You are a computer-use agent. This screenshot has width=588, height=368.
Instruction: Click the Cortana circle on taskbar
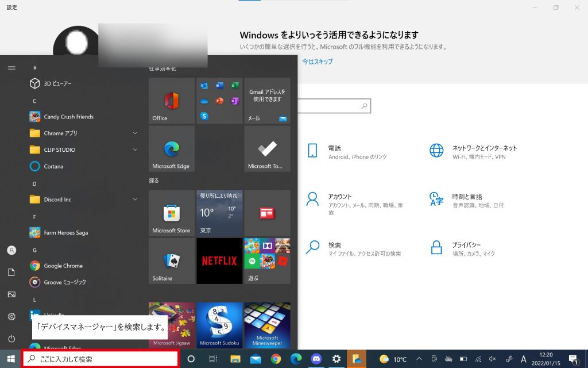pos(191,359)
